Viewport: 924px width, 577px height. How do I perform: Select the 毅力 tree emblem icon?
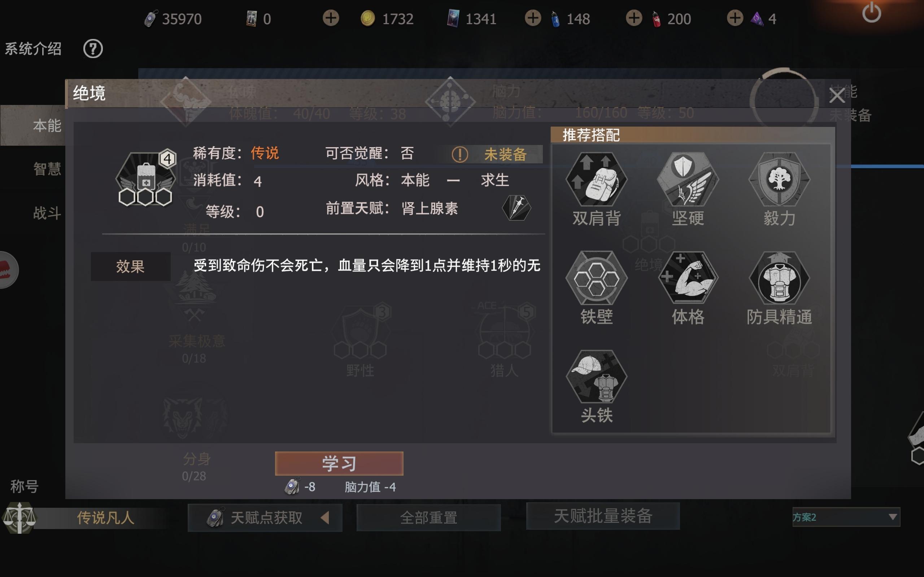click(779, 179)
